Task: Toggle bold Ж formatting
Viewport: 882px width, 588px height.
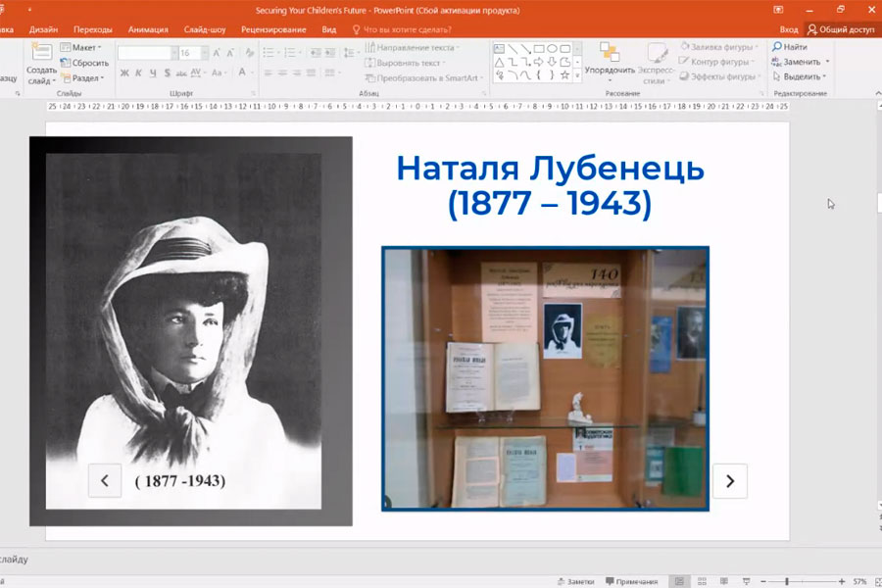Action: (124, 73)
